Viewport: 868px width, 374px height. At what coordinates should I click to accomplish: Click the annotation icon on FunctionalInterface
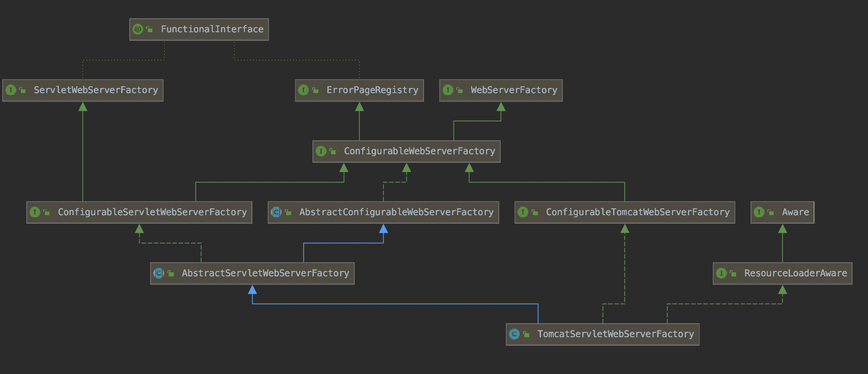[138, 30]
